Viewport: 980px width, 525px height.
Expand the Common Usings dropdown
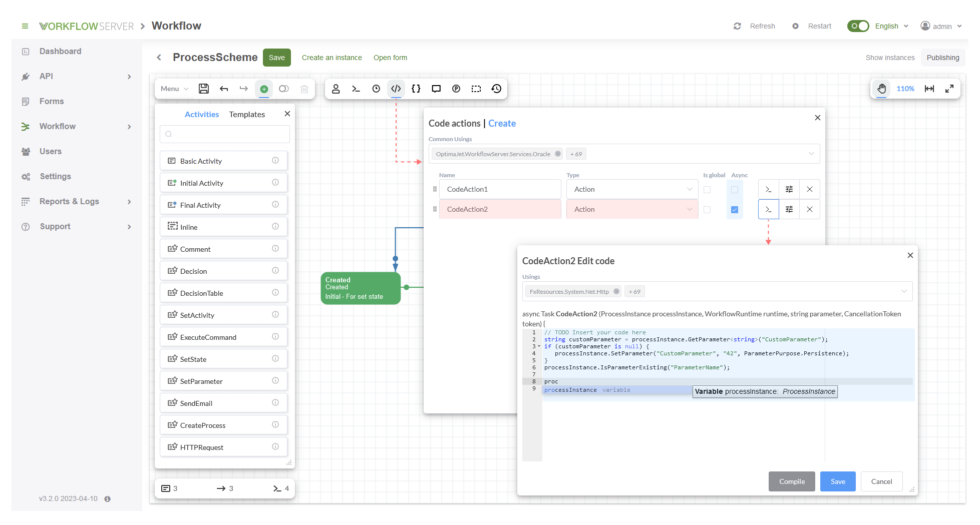point(811,154)
